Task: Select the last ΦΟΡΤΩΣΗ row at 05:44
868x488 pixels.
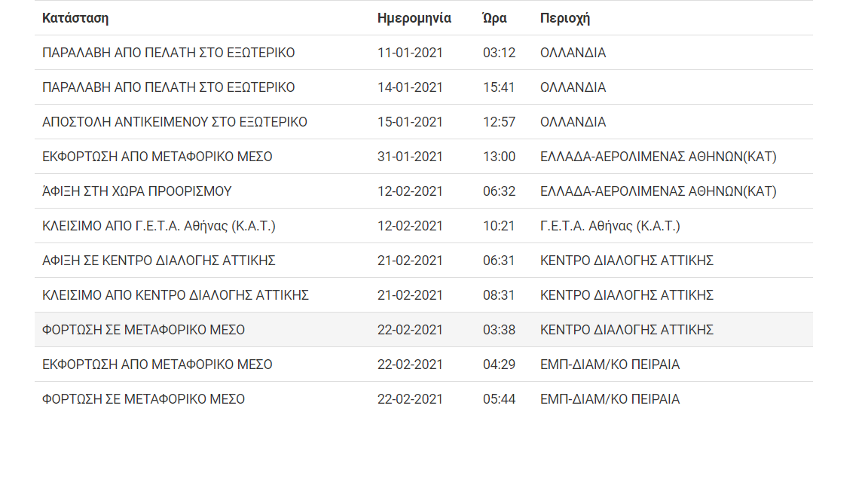Action: pyautogui.click(x=423, y=399)
